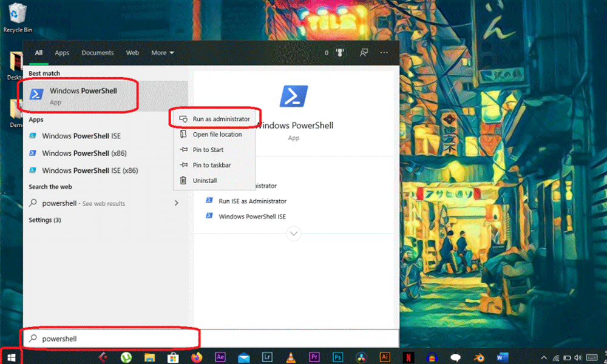Open the three-dot options menu
Image resolution: width=607 pixels, height=364 pixels.
pos(384,53)
